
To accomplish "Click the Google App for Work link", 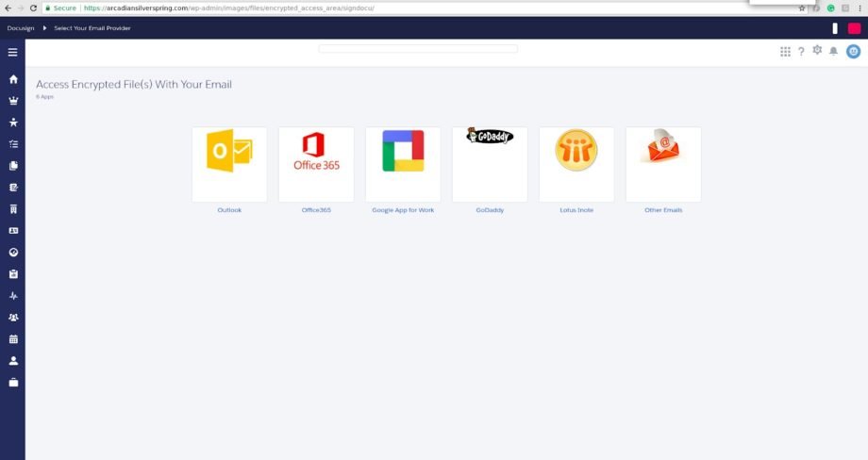I will (403, 210).
